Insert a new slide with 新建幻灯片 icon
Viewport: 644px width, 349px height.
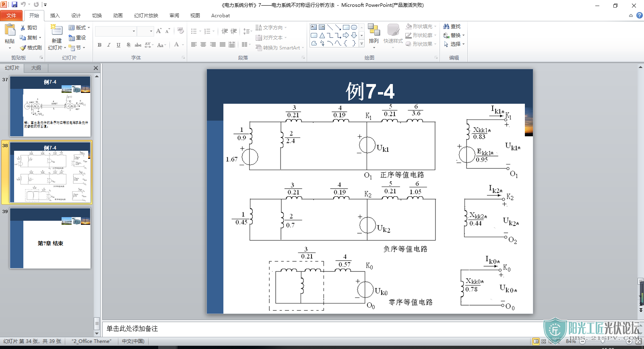click(x=56, y=31)
